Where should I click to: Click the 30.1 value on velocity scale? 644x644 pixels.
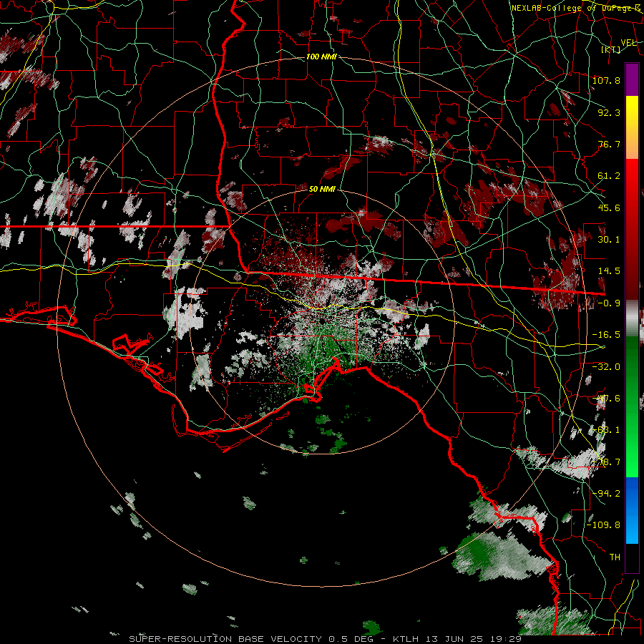609,240
